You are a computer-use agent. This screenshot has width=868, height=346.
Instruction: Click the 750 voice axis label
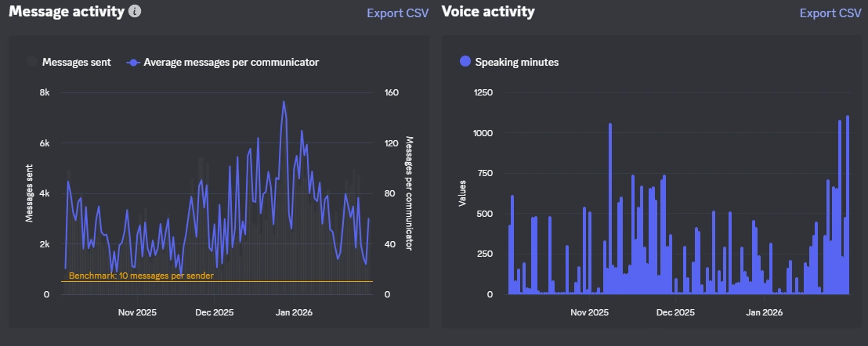click(x=485, y=173)
